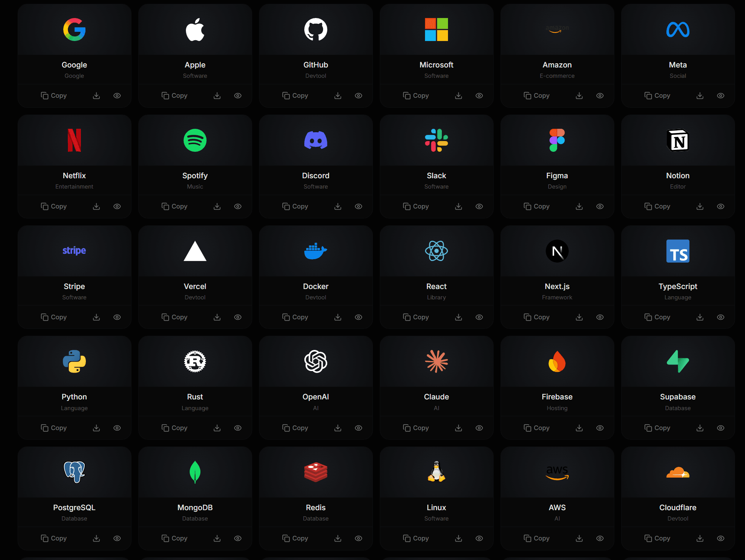The height and width of the screenshot is (560, 745).
Task: Click the Docker whale logo
Action: 315,251
